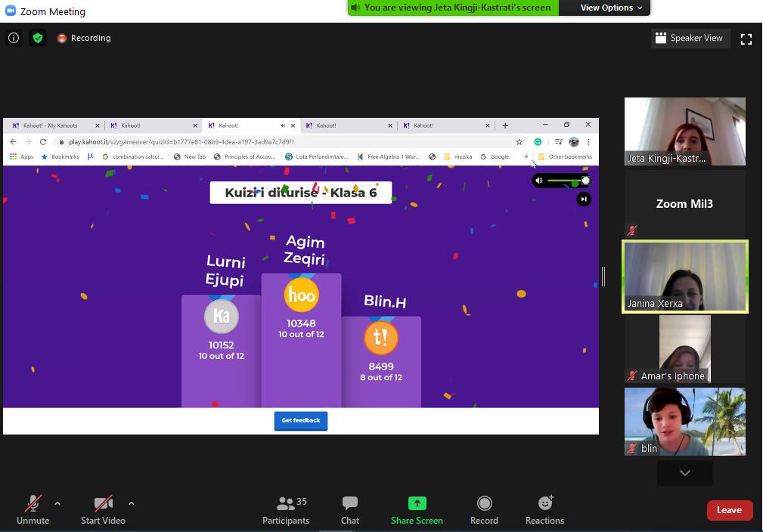Viewport: 763px width, 532px height.
Task: Unmute the microphone
Action: pos(33,509)
